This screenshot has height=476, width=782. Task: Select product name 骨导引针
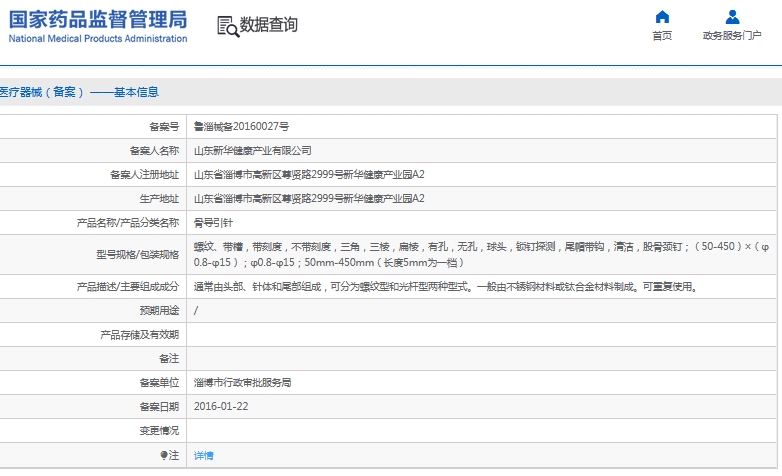point(213,223)
